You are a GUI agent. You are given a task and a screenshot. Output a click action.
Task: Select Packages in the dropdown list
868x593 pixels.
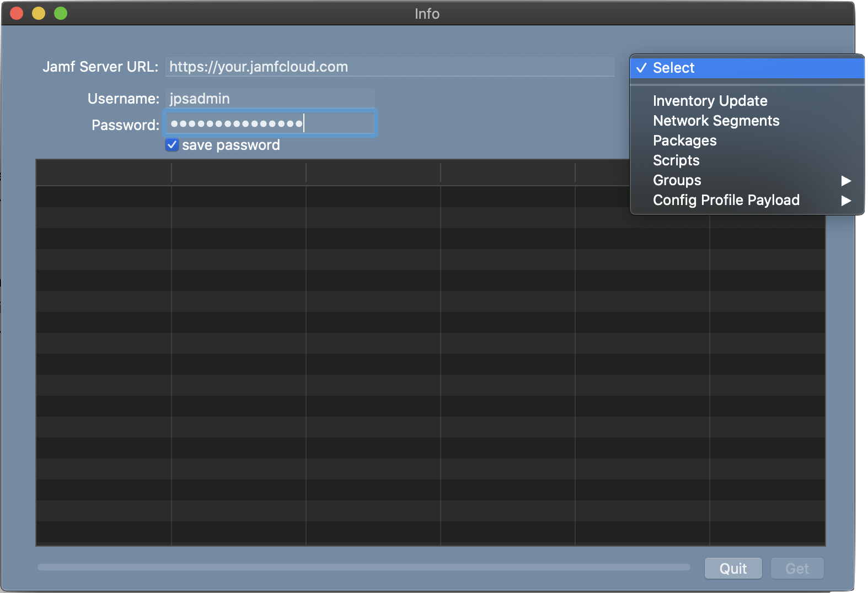click(747, 141)
